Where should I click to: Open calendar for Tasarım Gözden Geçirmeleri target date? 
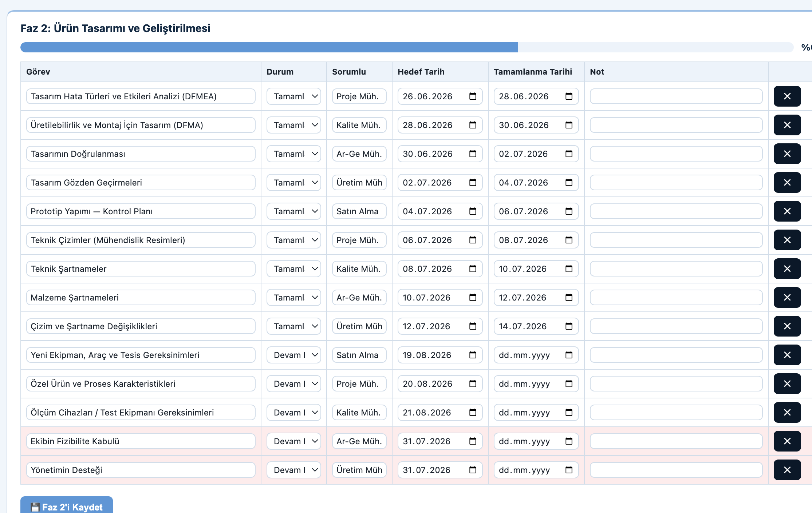click(x=473, y=183)
